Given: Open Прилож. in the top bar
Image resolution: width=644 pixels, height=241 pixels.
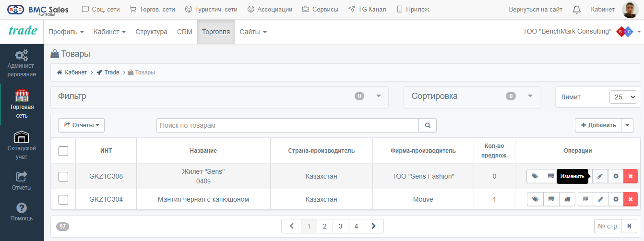Looking at the screenshot, I should (x=413, y=9).
